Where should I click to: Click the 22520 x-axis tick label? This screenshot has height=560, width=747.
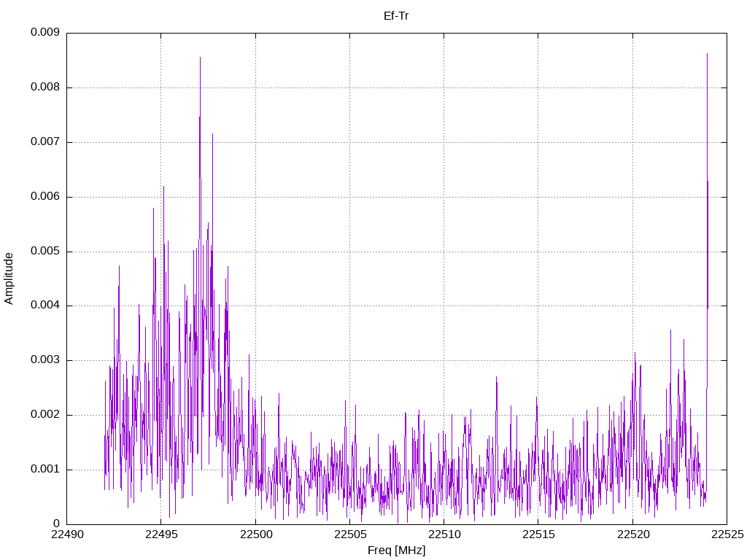[x=633, y=534]
